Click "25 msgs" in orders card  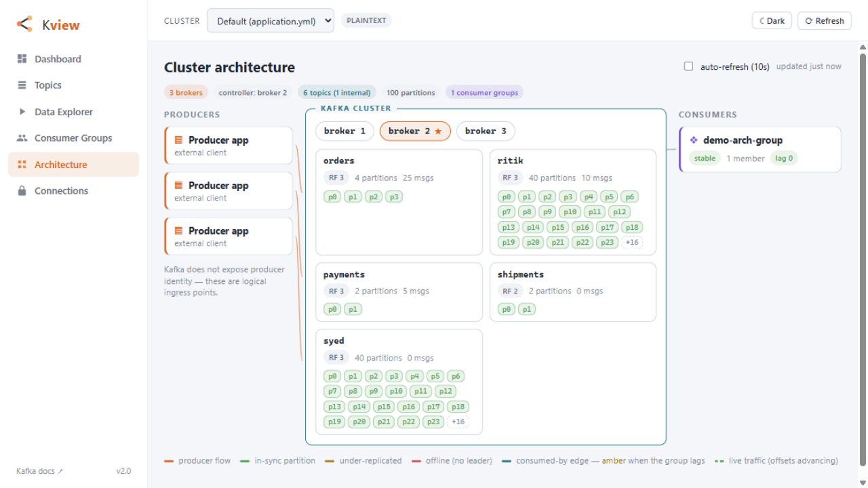418,178
